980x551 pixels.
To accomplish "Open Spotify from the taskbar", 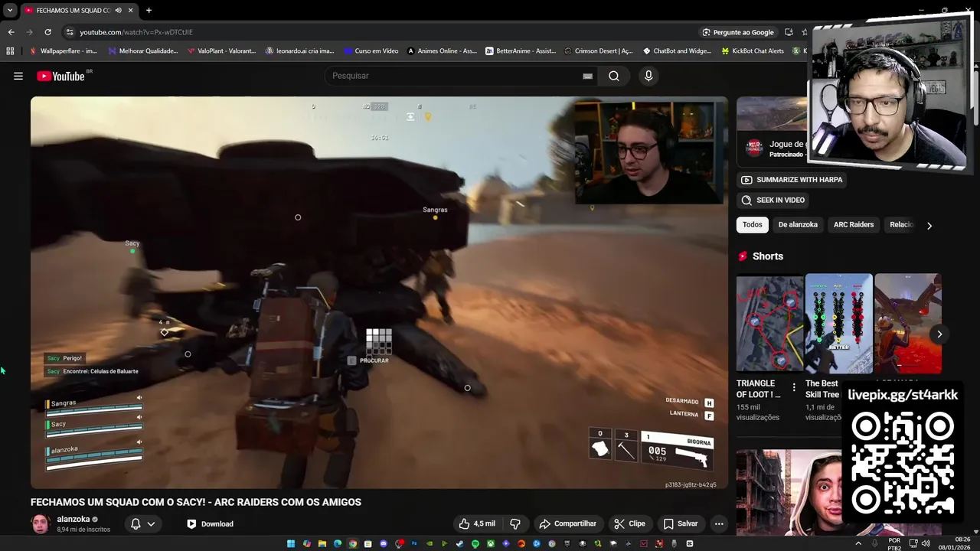I will pos(475,543).
